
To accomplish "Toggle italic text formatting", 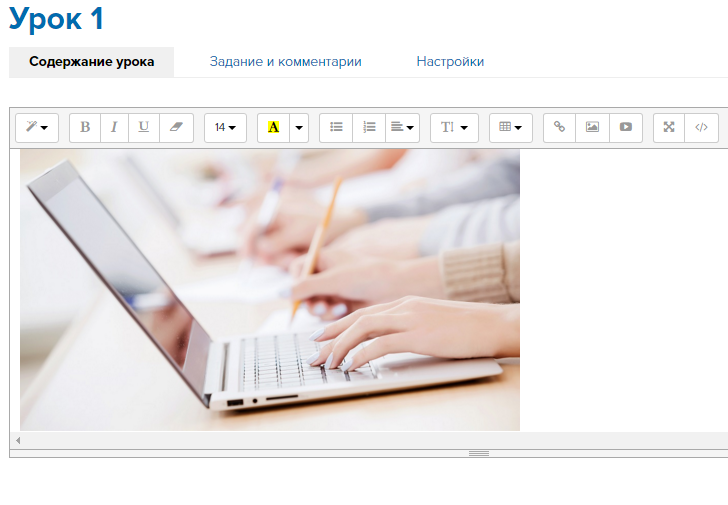I will tap(114, 127).
